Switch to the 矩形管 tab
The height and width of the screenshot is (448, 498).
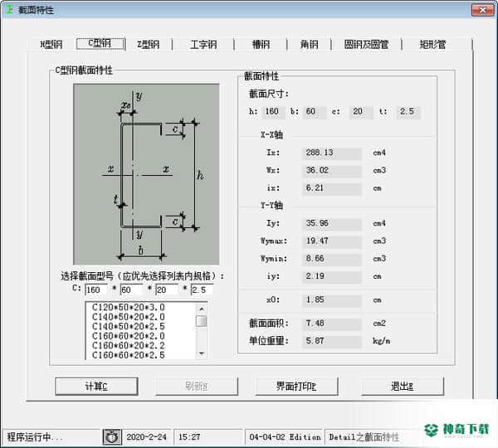pyautogui.click(x=432, y=44)
